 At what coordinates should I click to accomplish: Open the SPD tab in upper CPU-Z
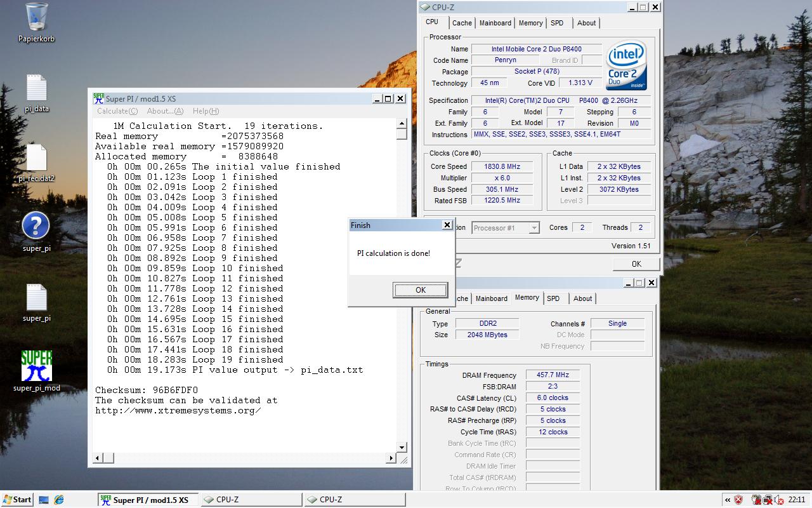[557, 23]
